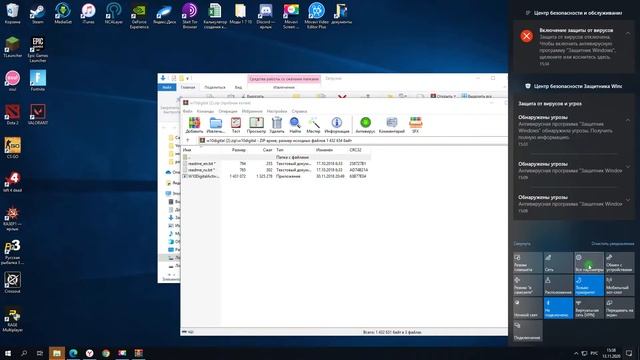Toggle the Режим "в самолете" airplane tile
Image resolution: width=640 pixels, height=360 pixels.
pyautogui.click(x=527, y=285)
